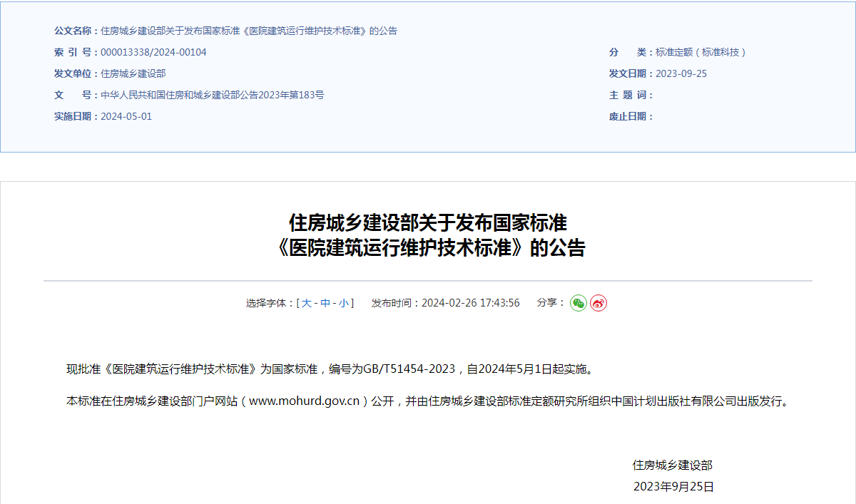The width and height of the screenshot is (856, 504).
Task: Click the bold headline 住房城乡建设部关于发布国家标准
Action: (x=428, y=222)
